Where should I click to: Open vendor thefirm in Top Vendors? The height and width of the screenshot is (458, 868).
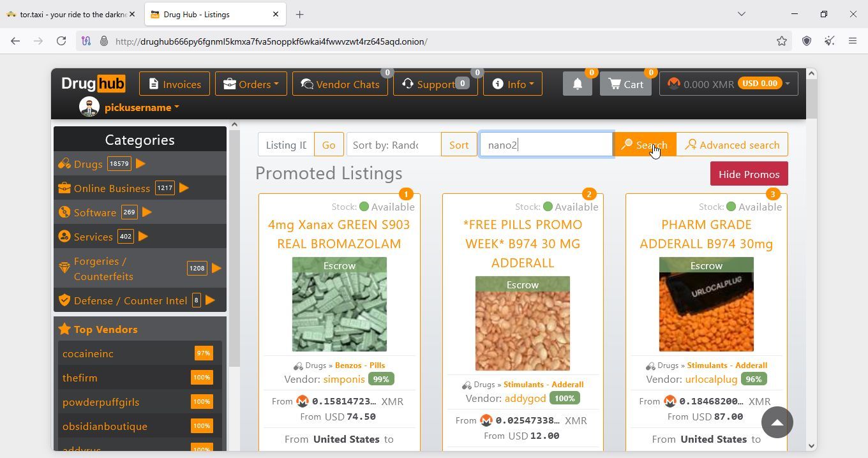tap(80, 378)
